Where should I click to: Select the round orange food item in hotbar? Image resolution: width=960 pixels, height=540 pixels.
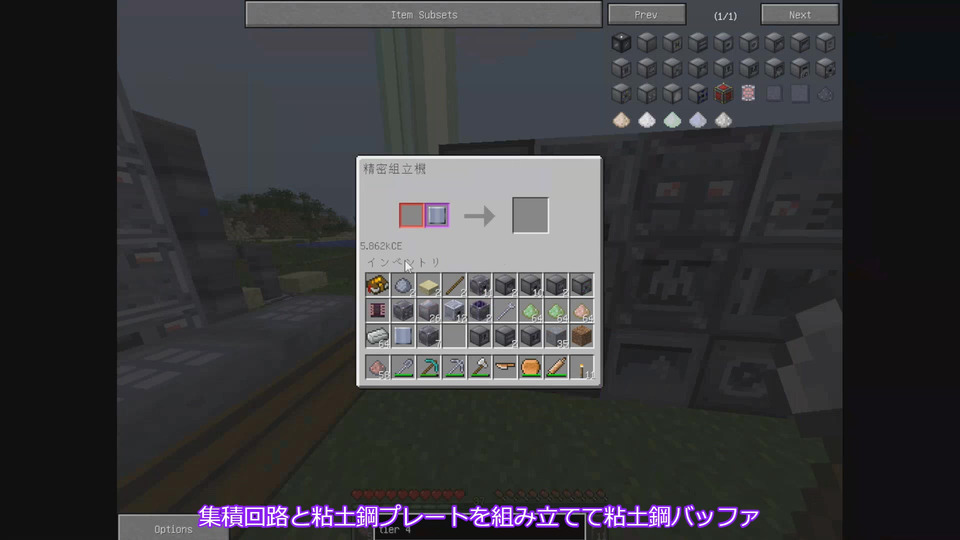(x=531, y=367)
